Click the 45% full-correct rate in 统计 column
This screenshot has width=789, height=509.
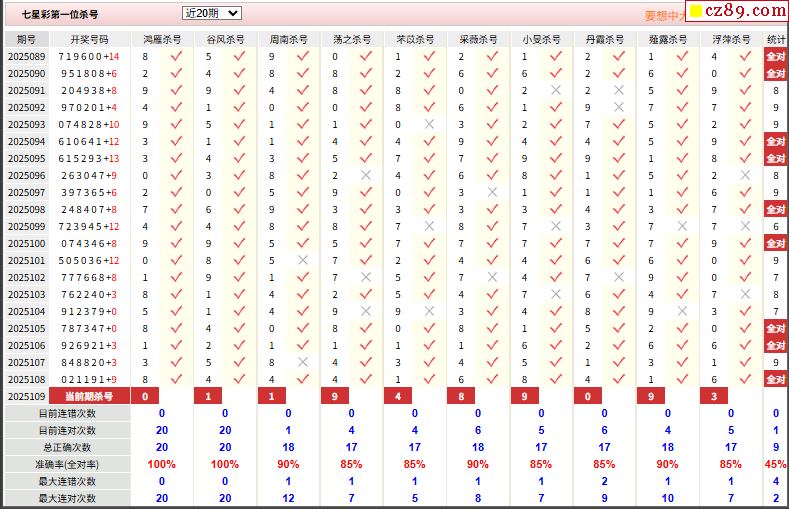[775, 464]
